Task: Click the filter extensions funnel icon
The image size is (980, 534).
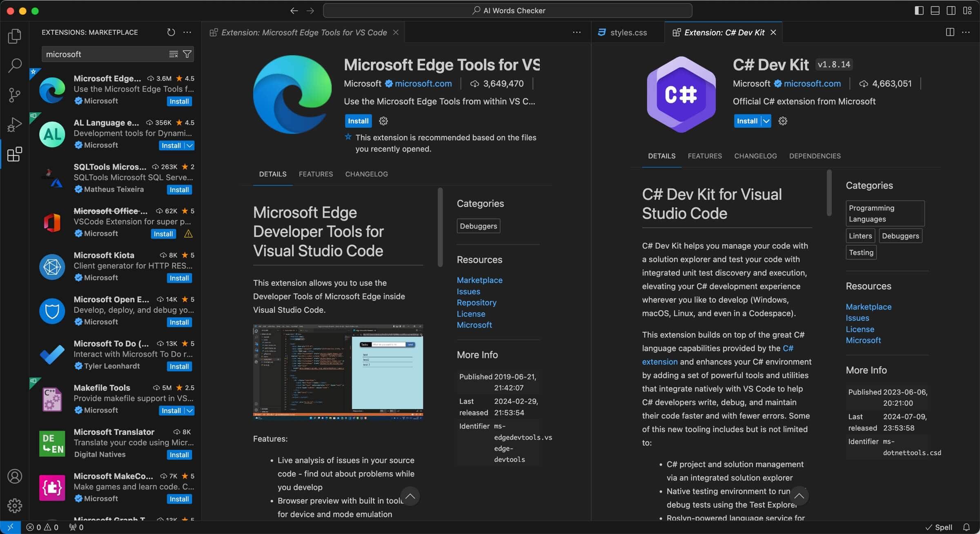Action: 187,54
